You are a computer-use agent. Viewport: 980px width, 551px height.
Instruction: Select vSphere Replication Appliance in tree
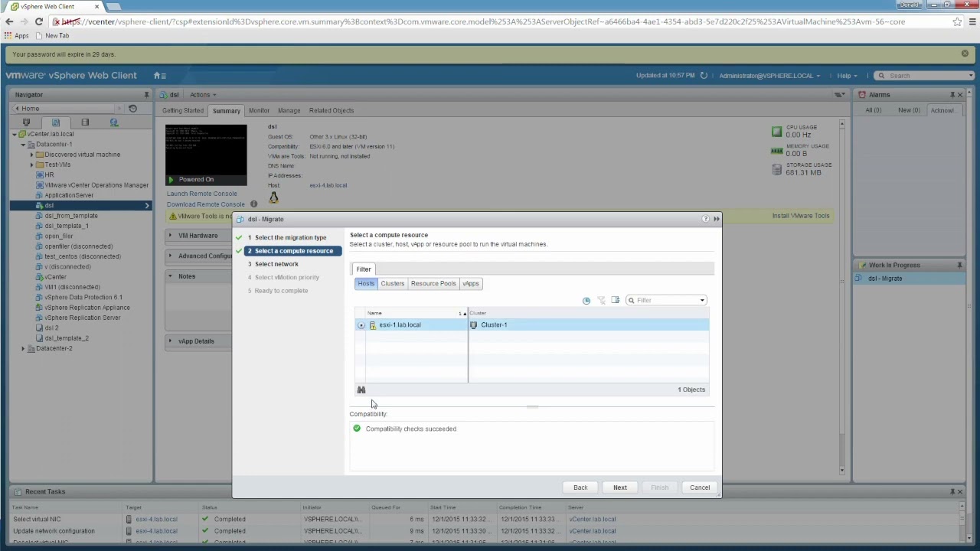[x=87, y=308]
